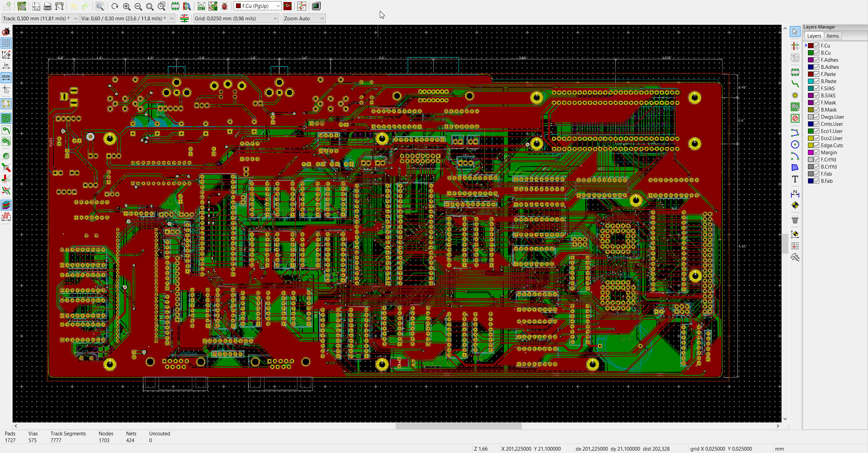Switch units to millimeters icon
The width and height of the screenshot is (868, 453).
[x=6, y=77]
